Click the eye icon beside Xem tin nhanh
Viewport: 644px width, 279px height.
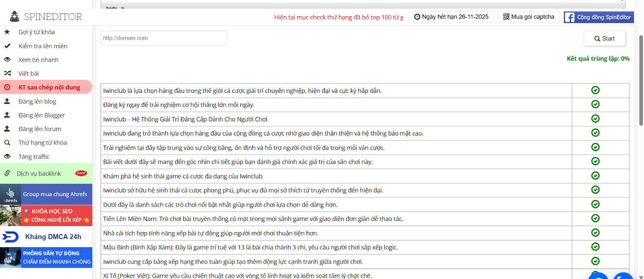tap(7, 59)
